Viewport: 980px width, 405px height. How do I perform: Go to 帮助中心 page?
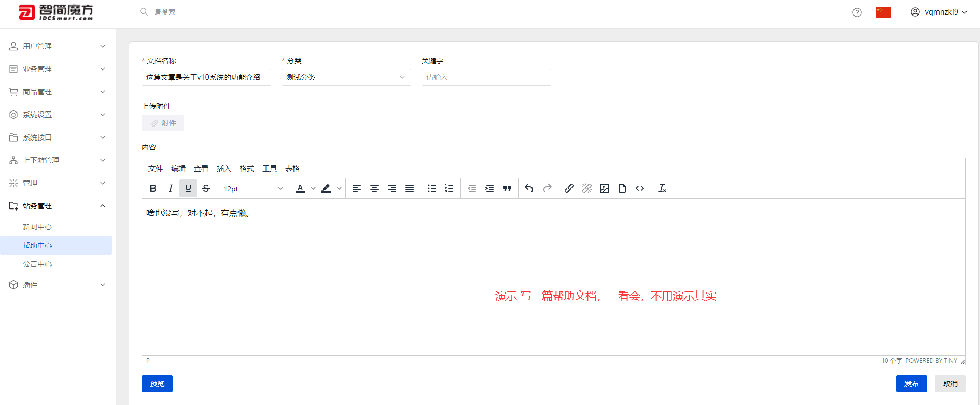tap(56, 245)
